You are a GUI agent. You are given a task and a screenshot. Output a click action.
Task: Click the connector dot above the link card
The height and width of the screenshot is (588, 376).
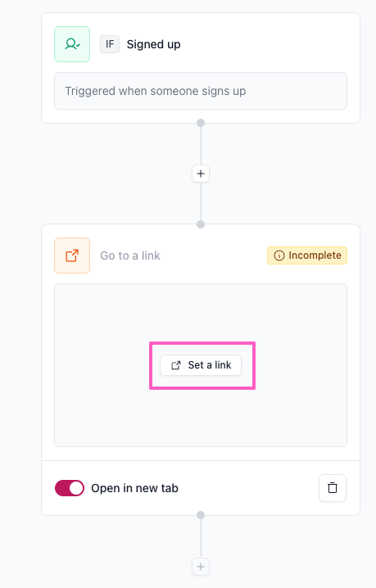(201, 224)
